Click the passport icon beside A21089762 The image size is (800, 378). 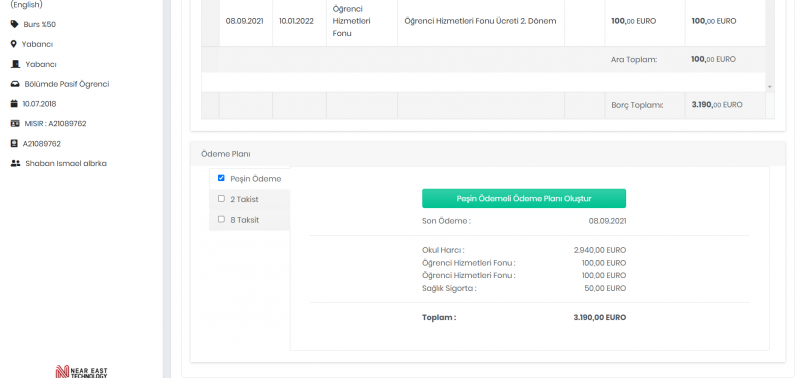[x=14, y=144]
